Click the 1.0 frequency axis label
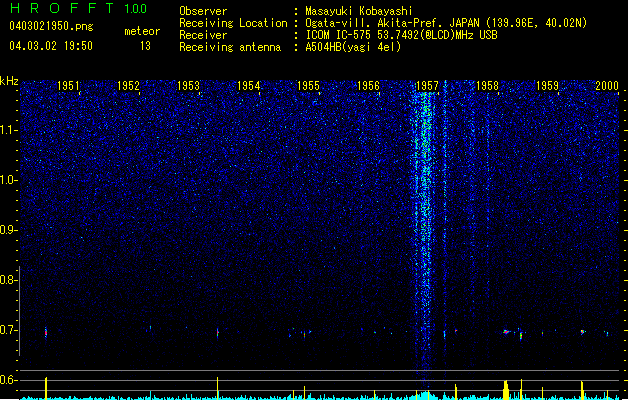 coord(8,180)
